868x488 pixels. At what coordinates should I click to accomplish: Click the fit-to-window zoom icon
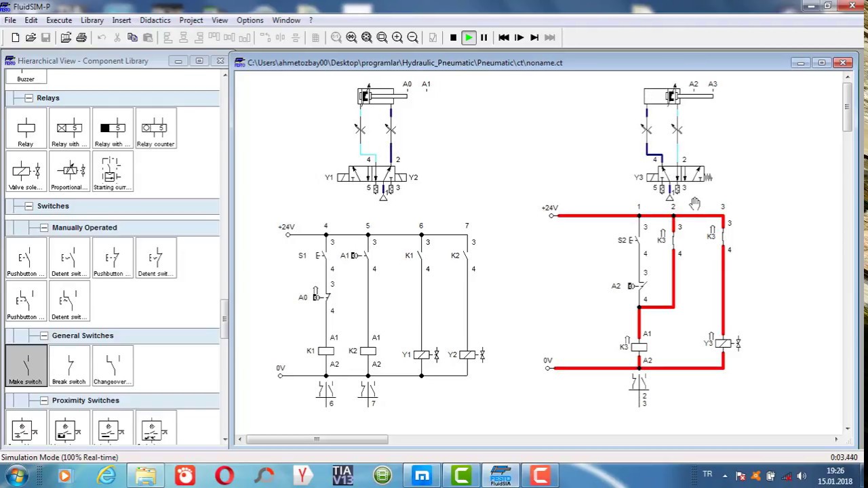(367, 38)
